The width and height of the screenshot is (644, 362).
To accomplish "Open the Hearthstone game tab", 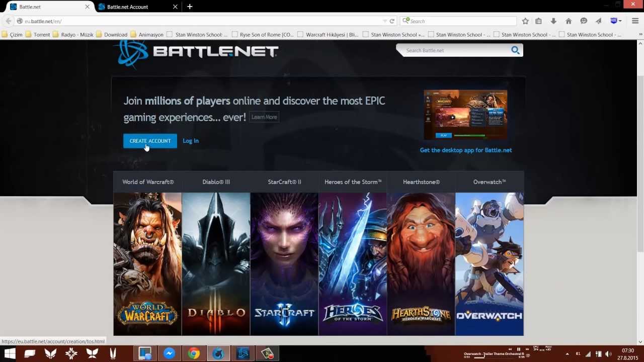I will [421, 182].
